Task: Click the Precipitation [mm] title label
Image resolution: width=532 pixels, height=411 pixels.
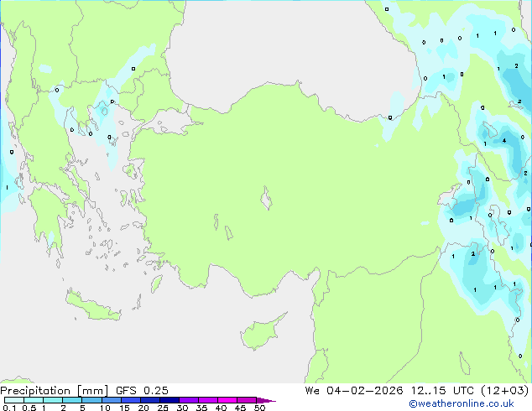Action: (x=54, y=390)
